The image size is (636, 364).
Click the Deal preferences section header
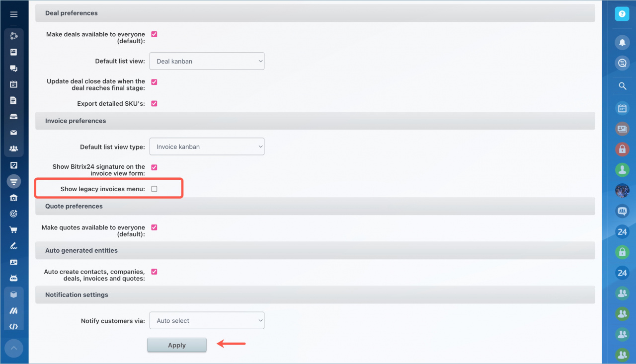[x=315, y=13]
